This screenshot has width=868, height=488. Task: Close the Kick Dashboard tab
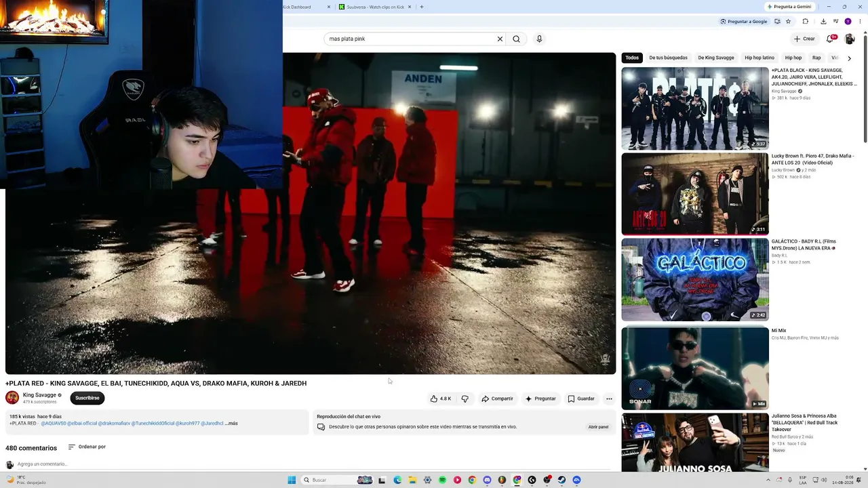pos(329,7)
